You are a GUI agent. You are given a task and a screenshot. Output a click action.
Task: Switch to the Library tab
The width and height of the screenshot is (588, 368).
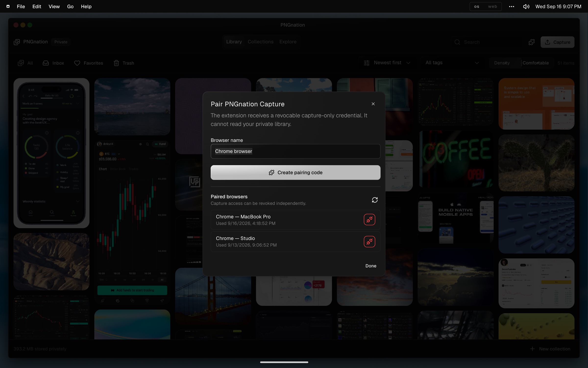click(234, 42)
